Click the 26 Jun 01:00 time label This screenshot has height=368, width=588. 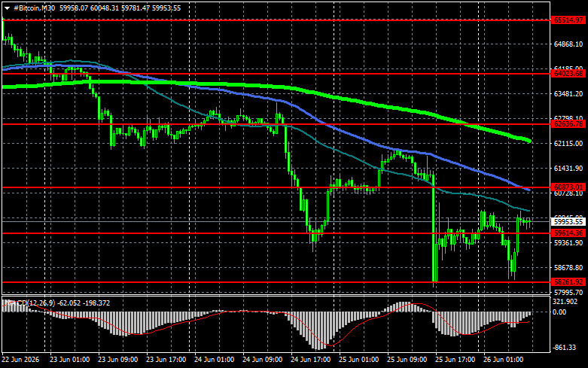(503, 360)
